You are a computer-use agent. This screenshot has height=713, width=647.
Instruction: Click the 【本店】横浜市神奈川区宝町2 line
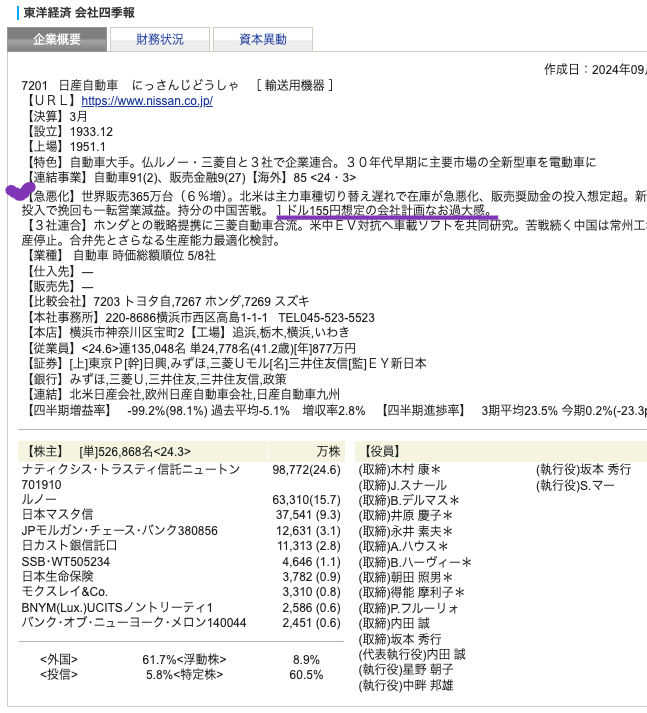[103, 332]
